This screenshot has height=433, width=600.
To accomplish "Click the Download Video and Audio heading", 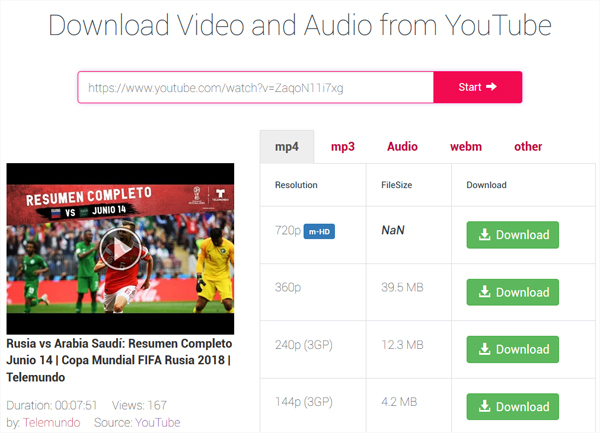I will point(300,25).
